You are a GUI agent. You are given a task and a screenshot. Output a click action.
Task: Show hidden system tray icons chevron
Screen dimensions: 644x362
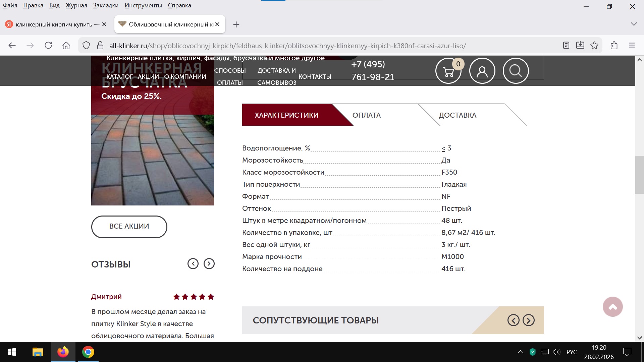click(520, 352)
